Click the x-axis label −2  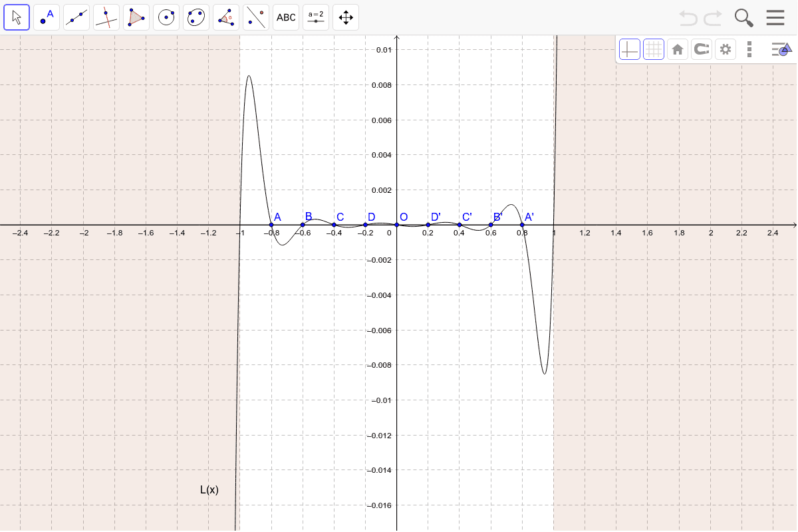pos(84,233)
